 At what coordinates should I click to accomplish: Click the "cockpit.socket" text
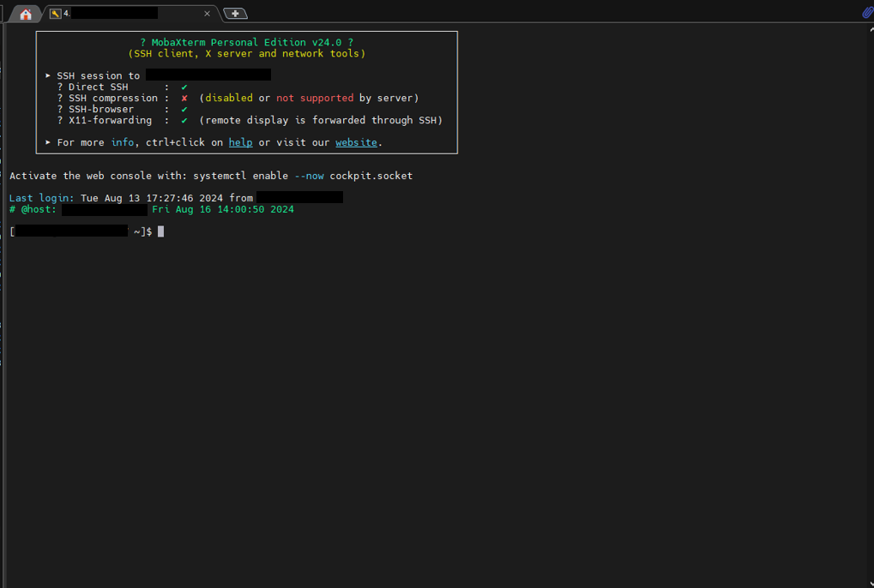[x=371, y=176]
